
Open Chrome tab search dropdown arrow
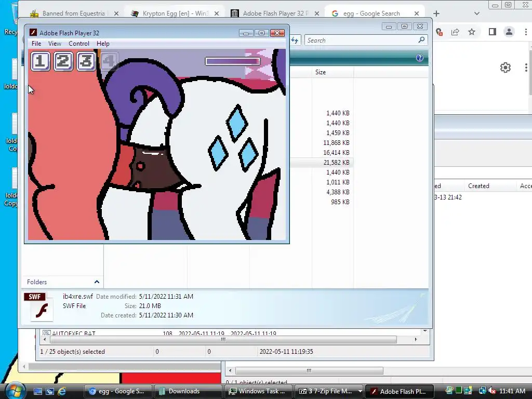coord(477,14)
